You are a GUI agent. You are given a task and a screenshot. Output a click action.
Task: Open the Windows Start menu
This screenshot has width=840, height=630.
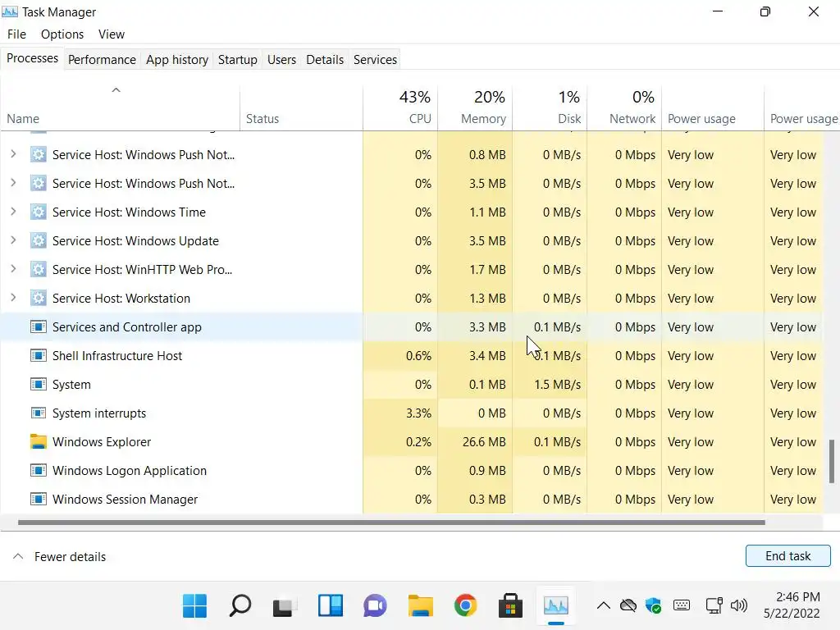(194, 606)
